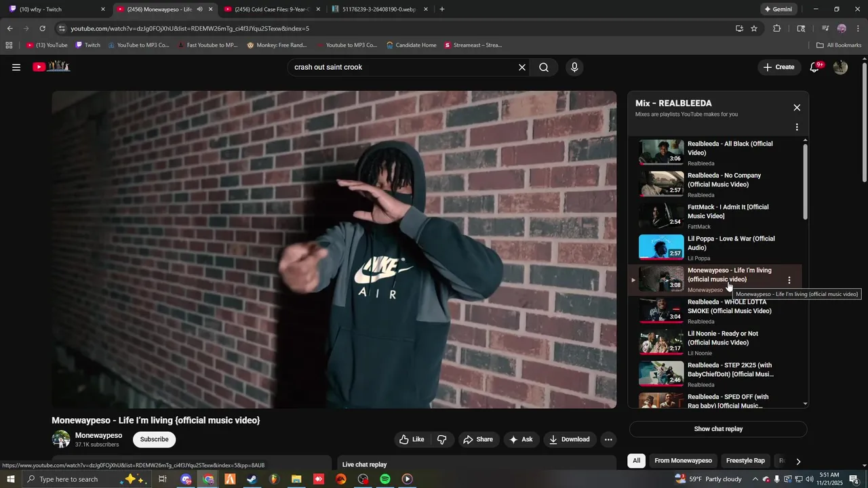Close the Mix - REALBLEEDA playlist panel

click(x=797, y=107)
